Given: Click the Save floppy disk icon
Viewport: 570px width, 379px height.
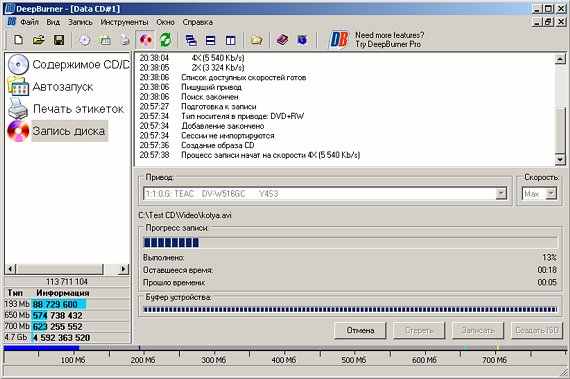Looking at the screenshot, I should coord(59,40).
